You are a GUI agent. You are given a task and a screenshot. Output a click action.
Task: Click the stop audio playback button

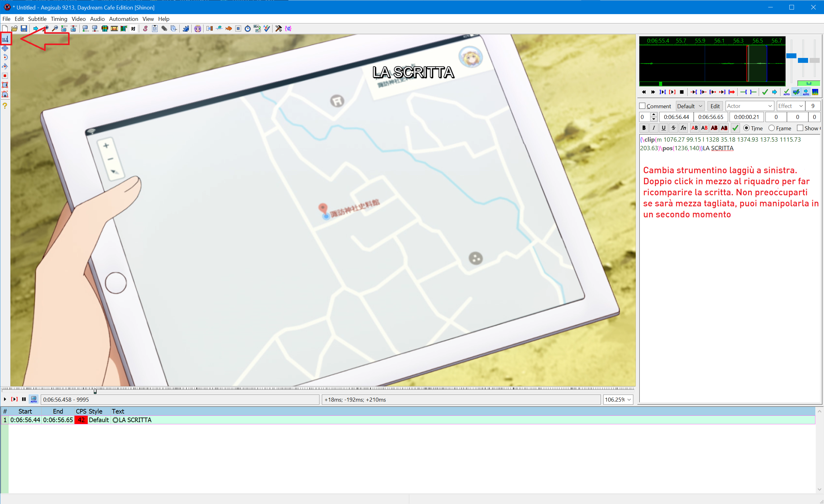[x=681, y=92]
